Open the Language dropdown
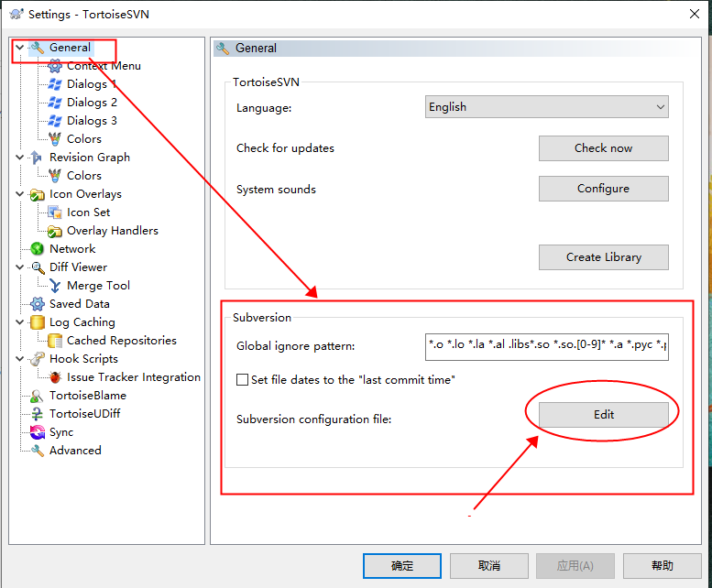 pos(547,107)
